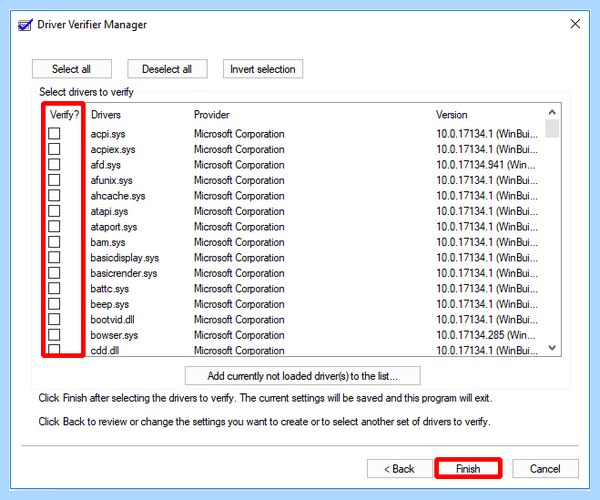The height and width of the screenshot is (500, 600).
Task: Click version 10.0.17134.285 of bowser.sys
Action: point(486,336)
